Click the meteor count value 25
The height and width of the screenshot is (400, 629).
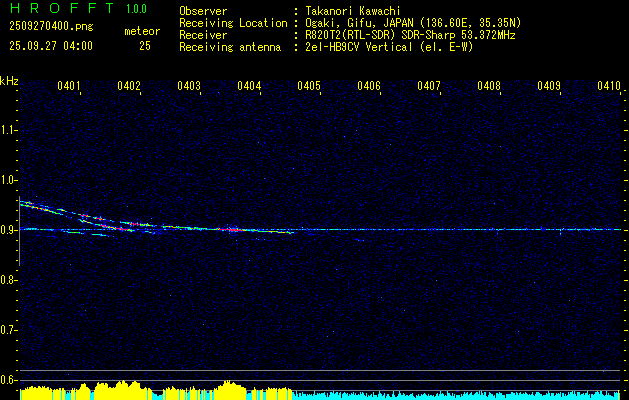[x=145, y=46]
